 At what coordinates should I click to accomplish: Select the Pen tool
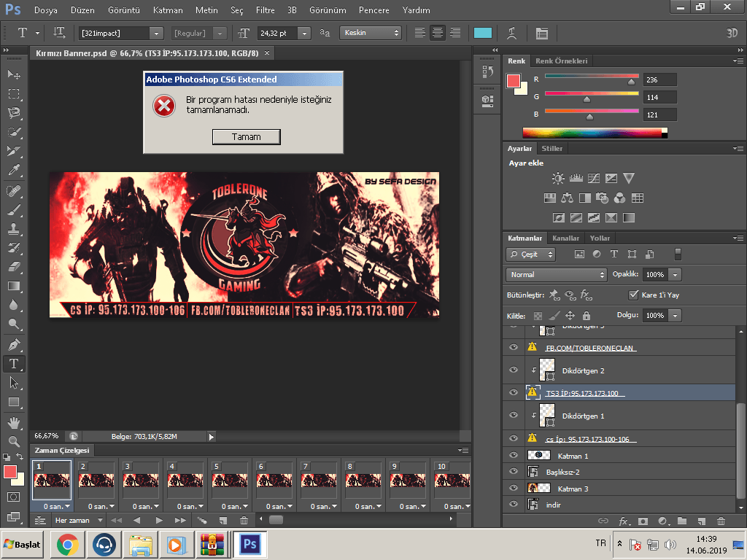14,344
